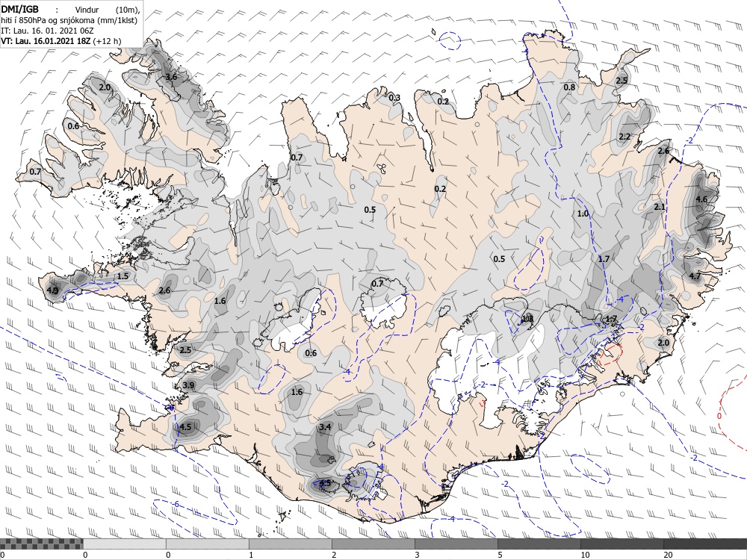Click legend swatch between 1 and 2

[290, 544]
